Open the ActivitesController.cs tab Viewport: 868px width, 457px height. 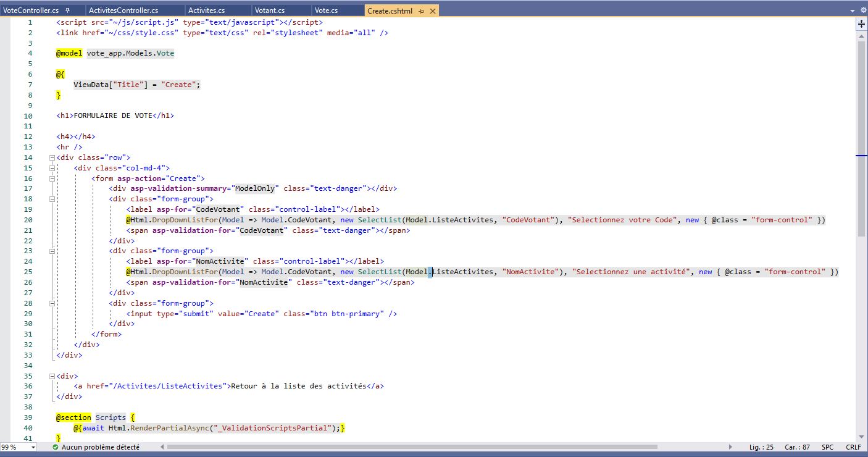click(123, 10)
